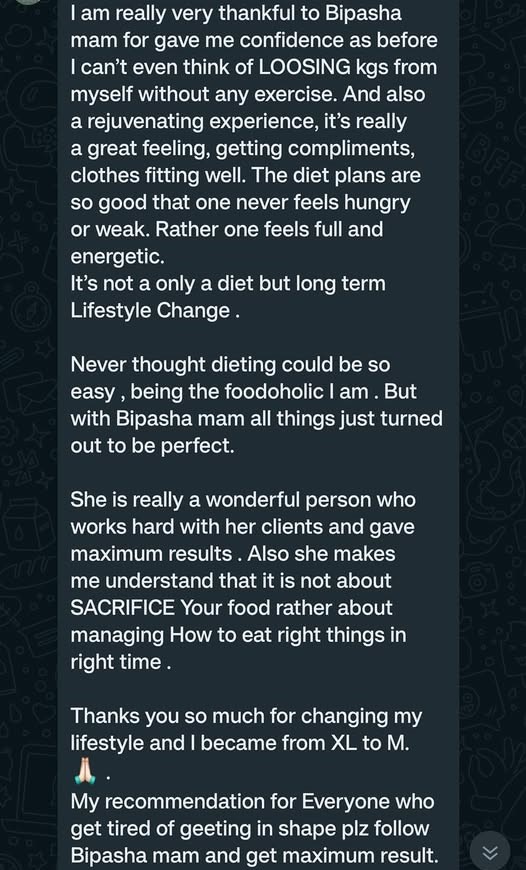526x870 pixels.
Task: Select the 'Lifestyle Change .' line
Action: (155, 311)
